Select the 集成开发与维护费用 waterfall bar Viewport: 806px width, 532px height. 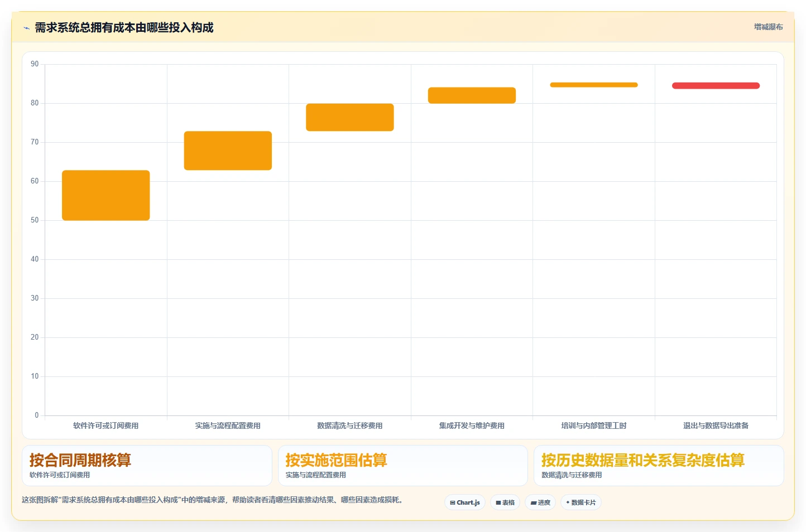472,95
